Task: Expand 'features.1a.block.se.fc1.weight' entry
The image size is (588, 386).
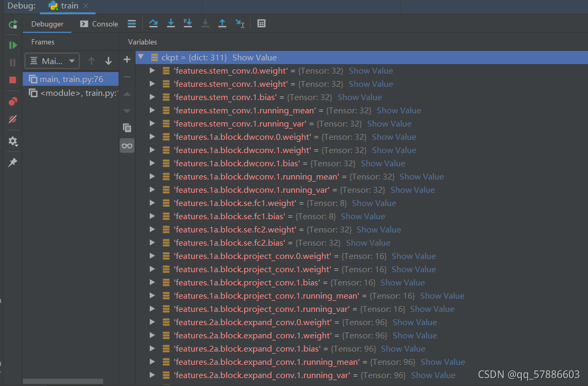Action: 152,203
